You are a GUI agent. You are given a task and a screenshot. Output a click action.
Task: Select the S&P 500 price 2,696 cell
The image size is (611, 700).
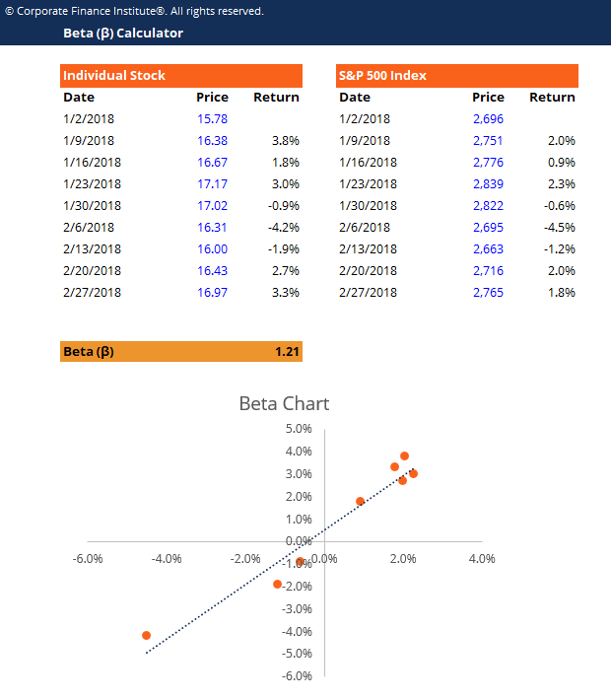[488, 119]
